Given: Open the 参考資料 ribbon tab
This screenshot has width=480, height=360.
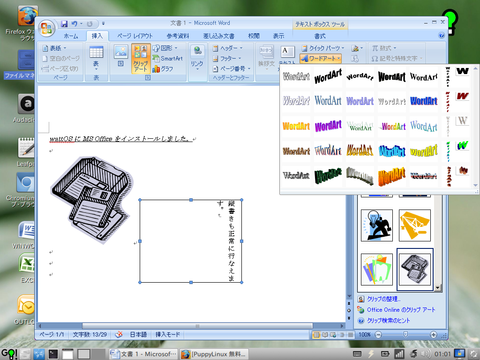Looking at the screenshot, I should 178,36.
